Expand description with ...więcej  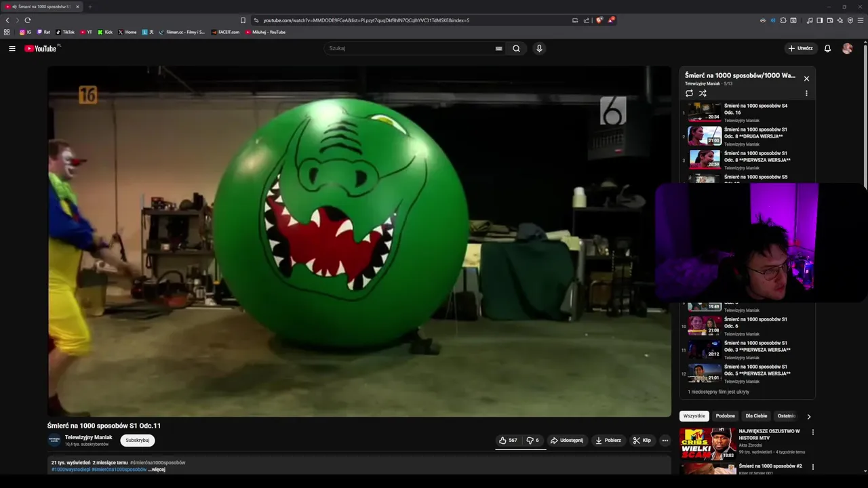tap(157, 469)
